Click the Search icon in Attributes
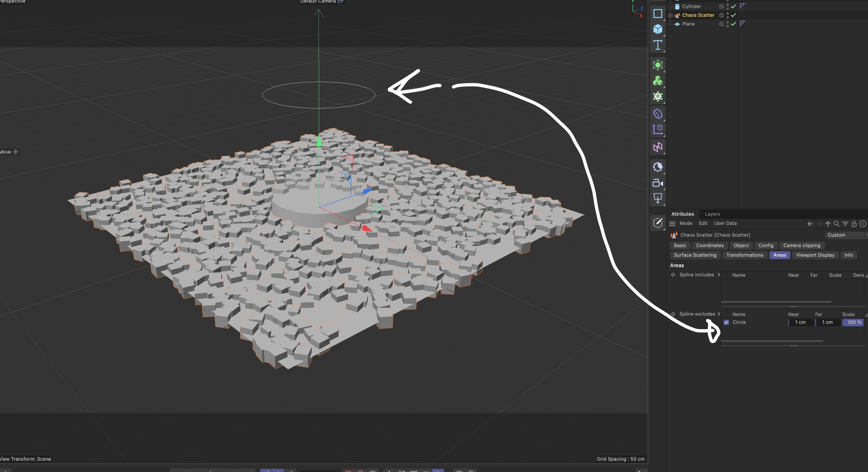 [836, 224]
